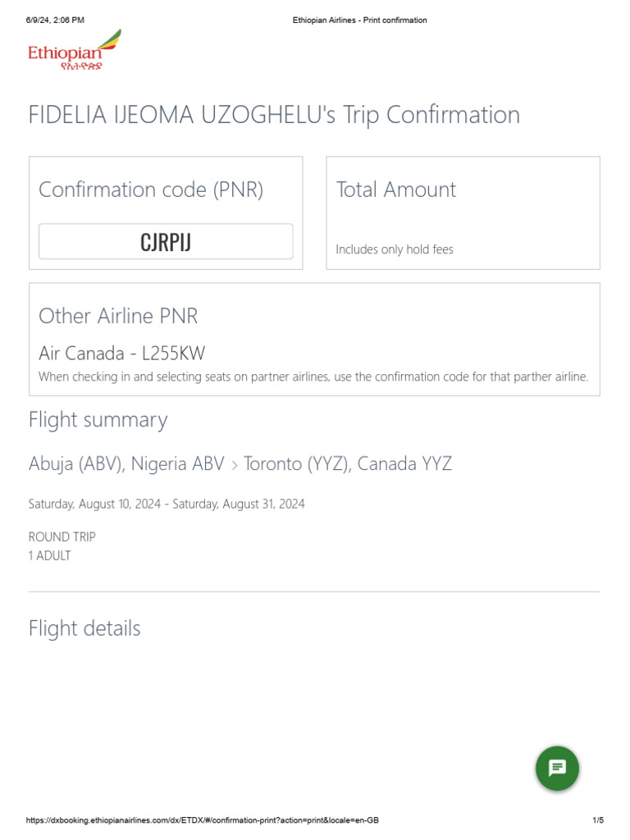
Task: Click the travel dates August 10 - 31
Action: point(167,504)
